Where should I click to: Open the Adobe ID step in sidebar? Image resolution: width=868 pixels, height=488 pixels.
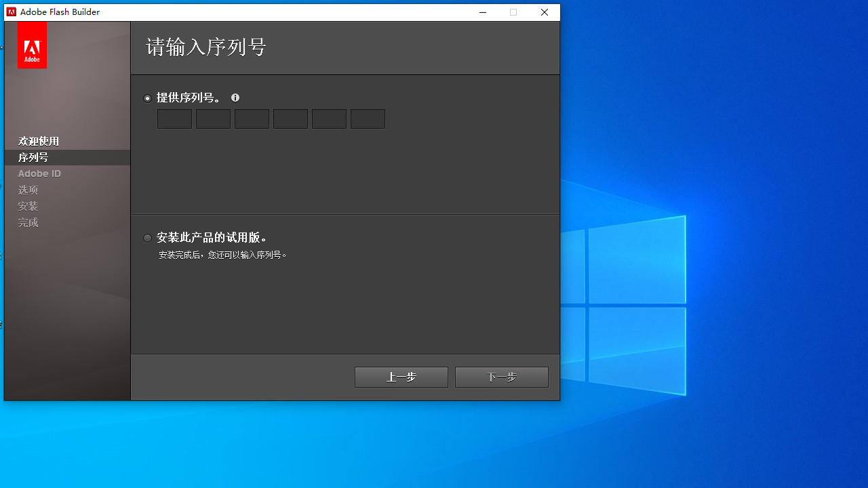click(x=39, y=173)
